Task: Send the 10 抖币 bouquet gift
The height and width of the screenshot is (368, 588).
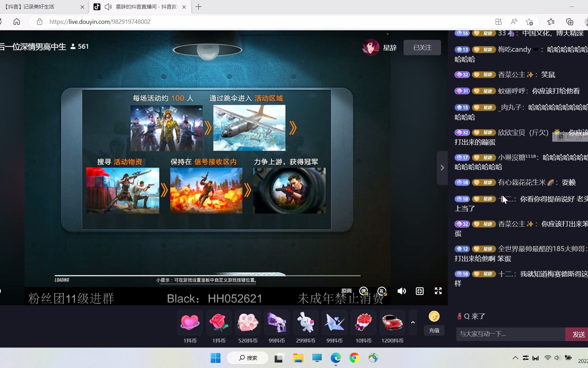Action: (363, 322)
